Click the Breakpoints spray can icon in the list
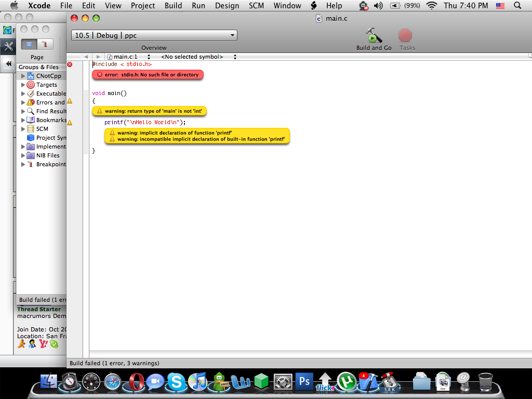The width and height of the screenshot is (532, 399). (31, 164)
